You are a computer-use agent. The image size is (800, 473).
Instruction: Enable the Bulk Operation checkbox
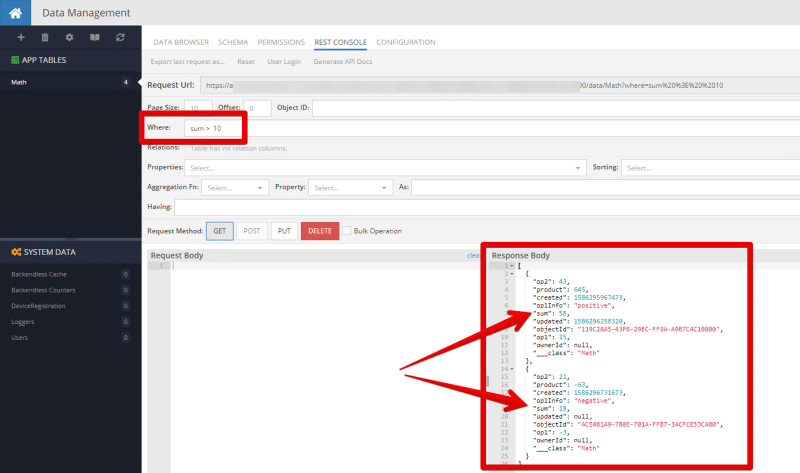click(x=347, y=231)
